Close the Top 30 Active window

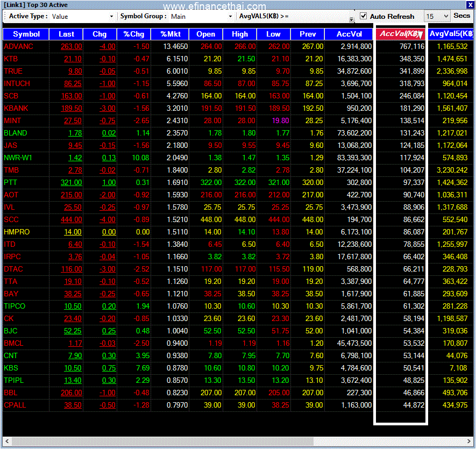pyautogui.click(x=470, y=5)
